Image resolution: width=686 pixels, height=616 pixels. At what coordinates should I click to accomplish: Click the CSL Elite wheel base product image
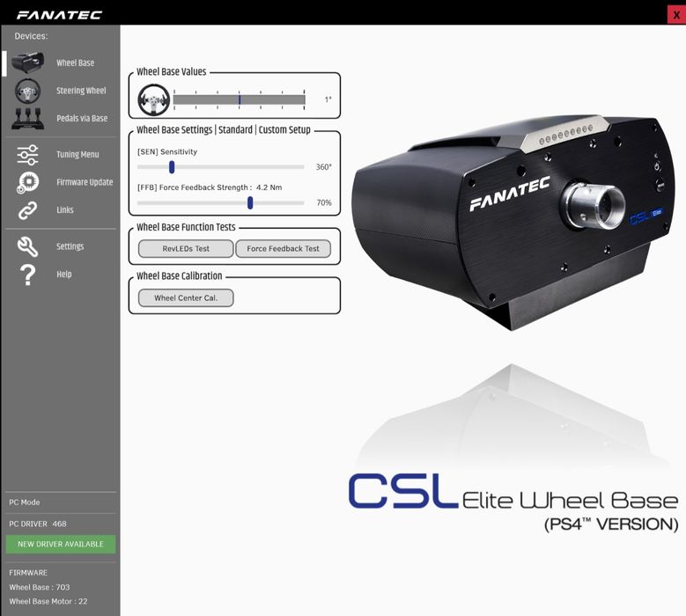[514, 222]
